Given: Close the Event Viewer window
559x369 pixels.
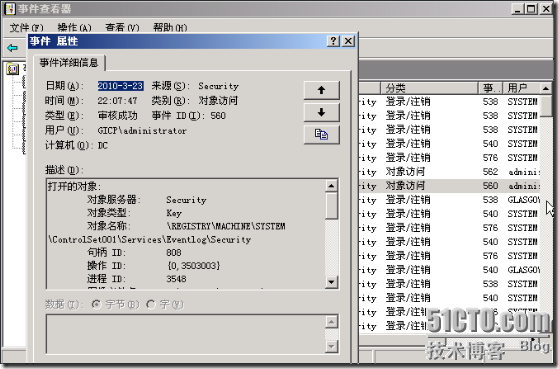Looking at the screenshot, I should click(x=546, y=9).
